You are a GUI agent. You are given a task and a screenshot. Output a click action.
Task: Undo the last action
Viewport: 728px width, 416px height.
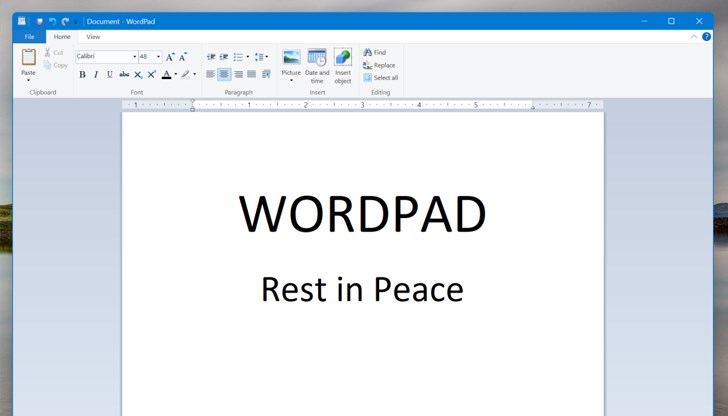coord(52,21)
